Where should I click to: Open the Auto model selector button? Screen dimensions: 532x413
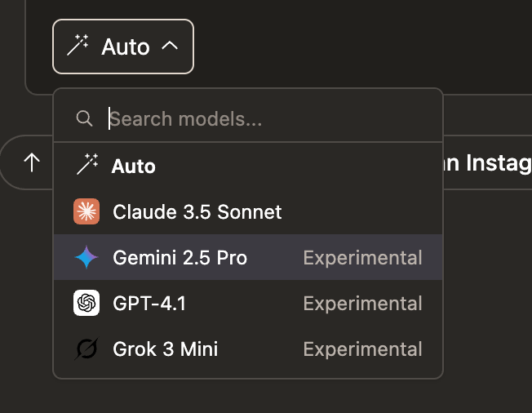pos(124,47)
